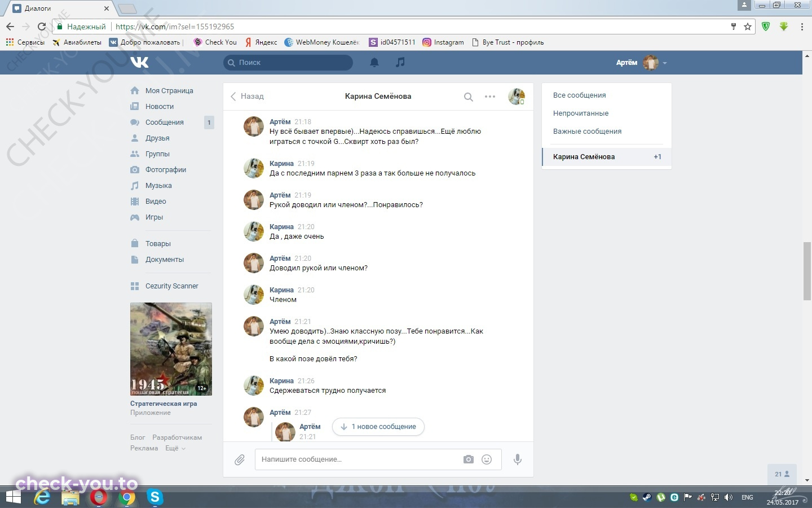The image size is (812, 508).
Task: Click the 1945 game advertisement image
Action: [x=171, y=349]
